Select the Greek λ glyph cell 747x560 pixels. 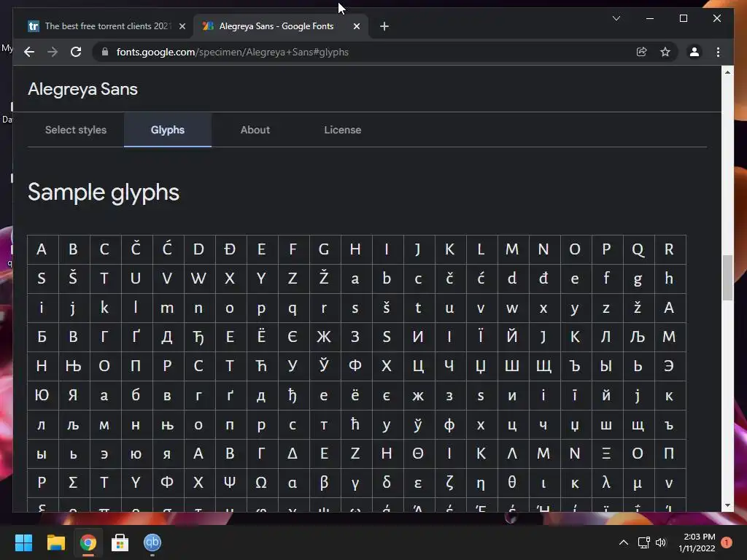pyautogui.click(x=606, y=483)
